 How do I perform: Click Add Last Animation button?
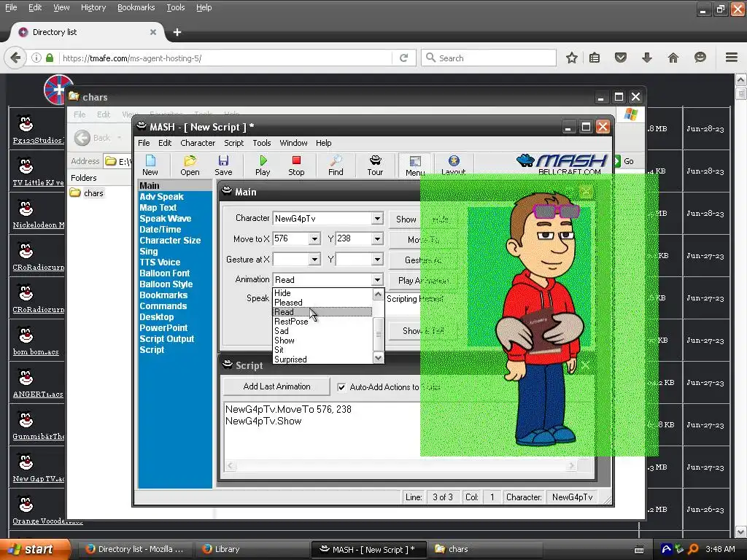click(x=276, y=386)
